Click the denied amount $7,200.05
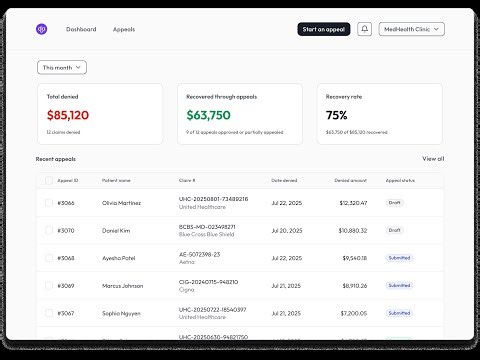 pyautogui.click(x=354, y=313)
